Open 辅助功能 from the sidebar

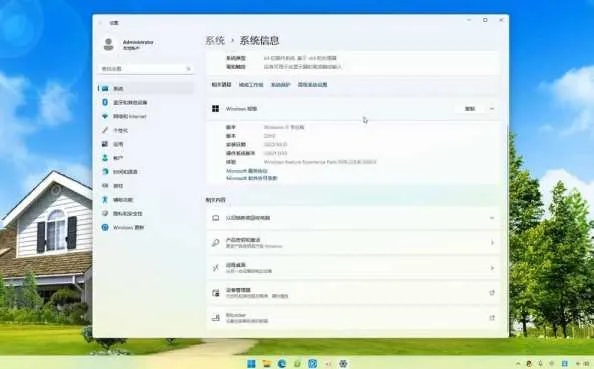pos(146,200)
